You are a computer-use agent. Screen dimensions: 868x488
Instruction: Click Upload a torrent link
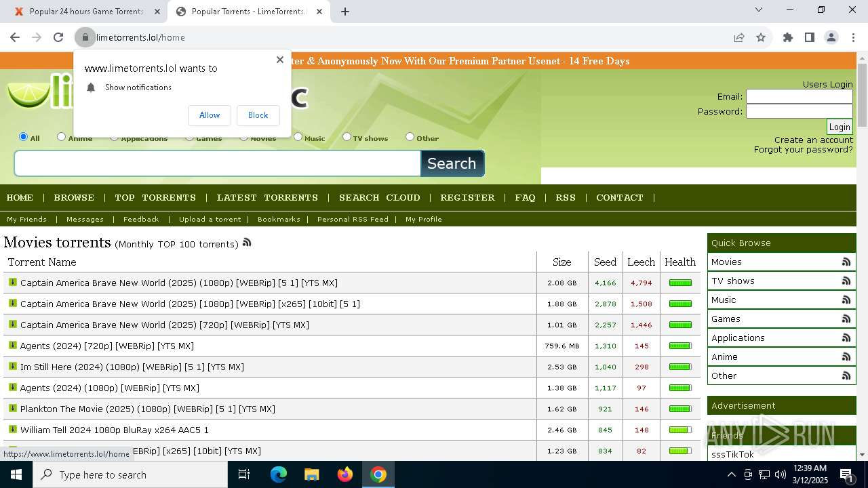(x=210, y=219)
